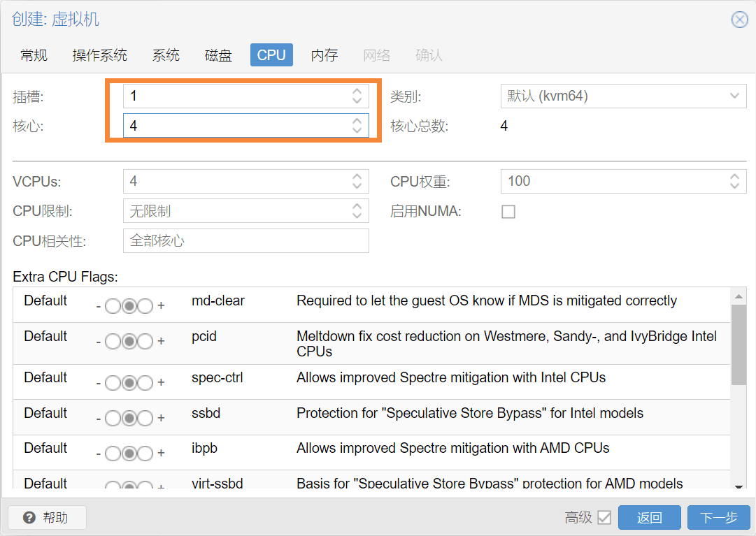Decrease the 核心 cores value with down arrow
Screen dimensions: 756x536
point(357,130)
